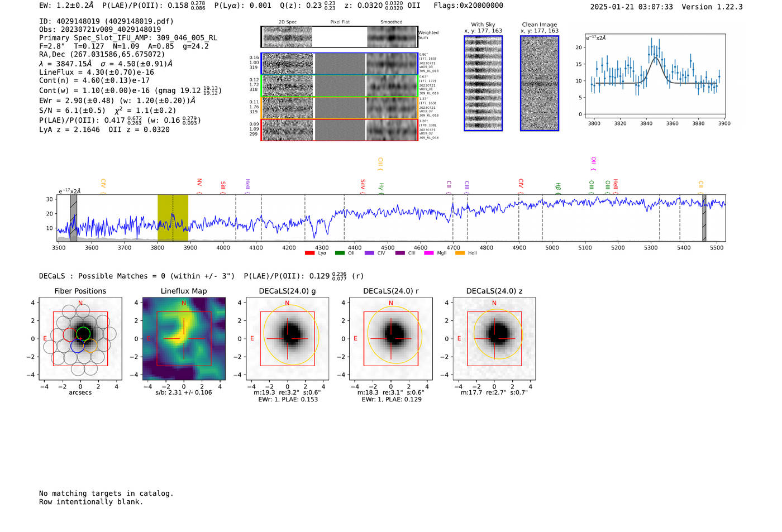Select the blue-bordered fiber spectrum row

340,64
